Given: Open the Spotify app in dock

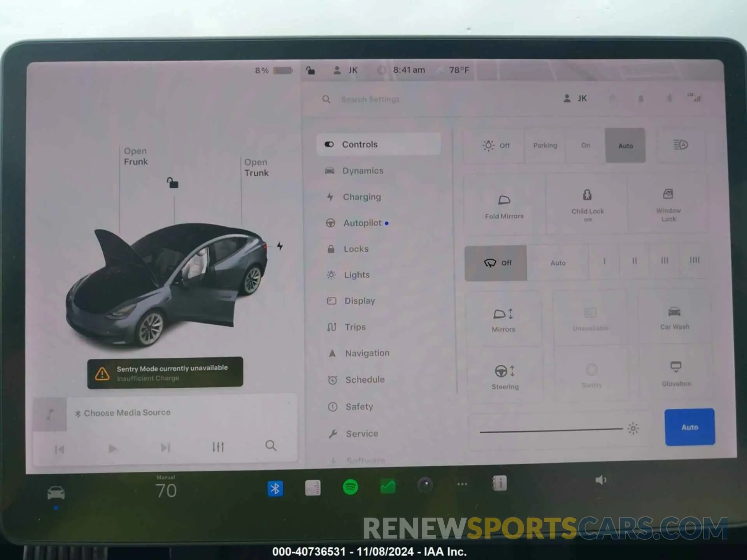Looking at the screenshot, I should click(351, 487).
